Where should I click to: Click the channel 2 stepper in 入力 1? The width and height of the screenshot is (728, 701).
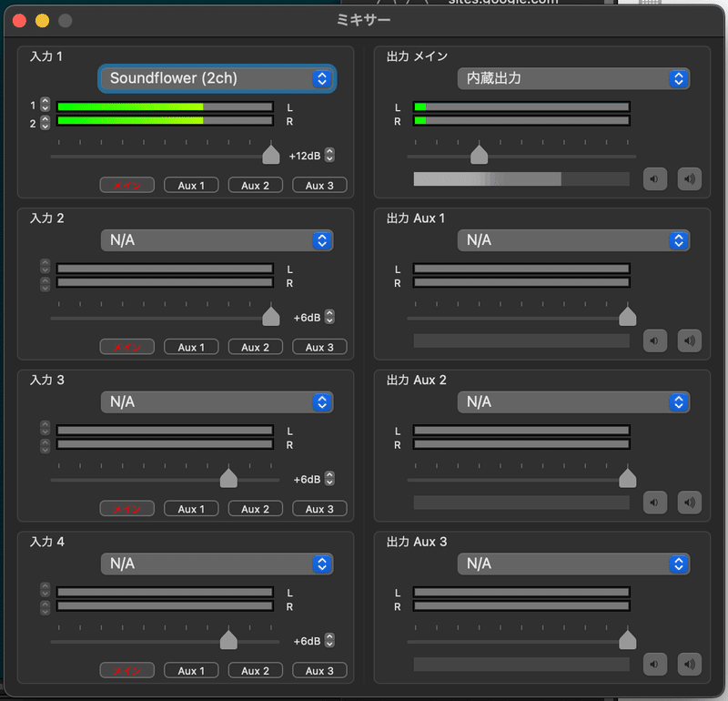click(x=45, y=123)
